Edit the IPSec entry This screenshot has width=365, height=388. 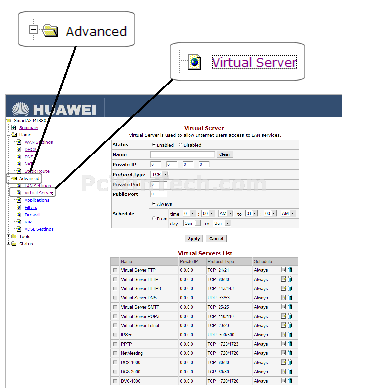click(x=283, y=334)
